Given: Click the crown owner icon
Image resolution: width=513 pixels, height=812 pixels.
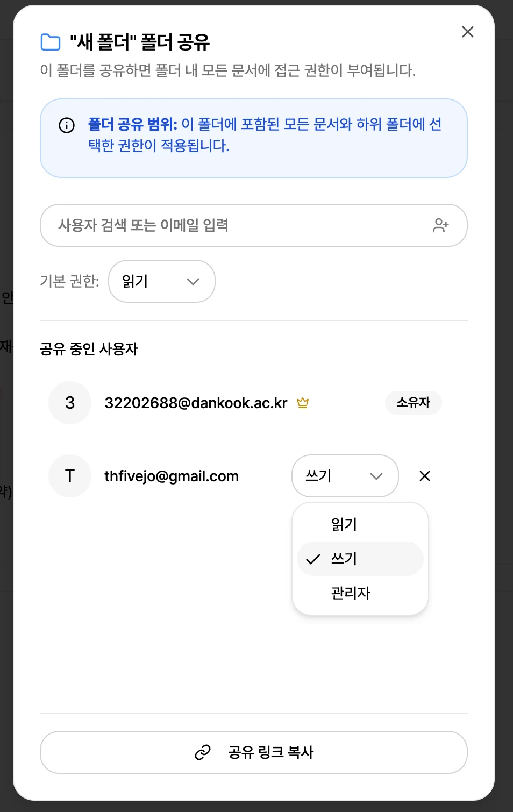Looking at the screenshot, I should [x=303, y=403].
